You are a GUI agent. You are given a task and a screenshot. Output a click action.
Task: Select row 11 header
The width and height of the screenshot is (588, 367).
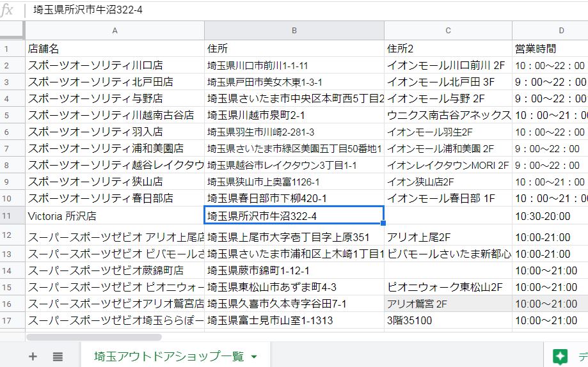12,216
